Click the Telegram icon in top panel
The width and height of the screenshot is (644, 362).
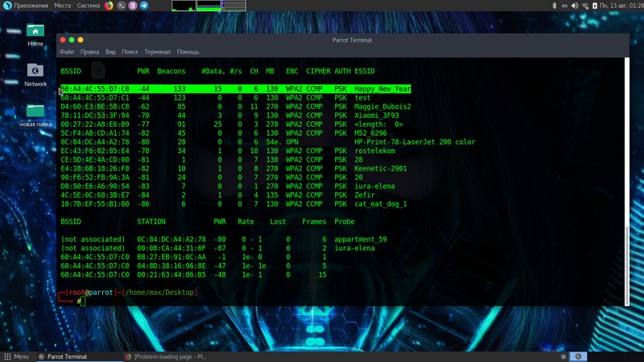click(x=144, y=6)
